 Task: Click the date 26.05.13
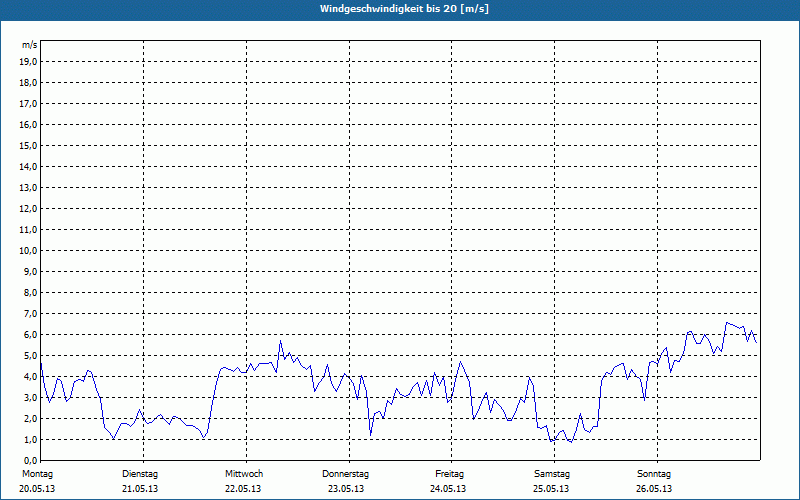click(x=654, y=489)
